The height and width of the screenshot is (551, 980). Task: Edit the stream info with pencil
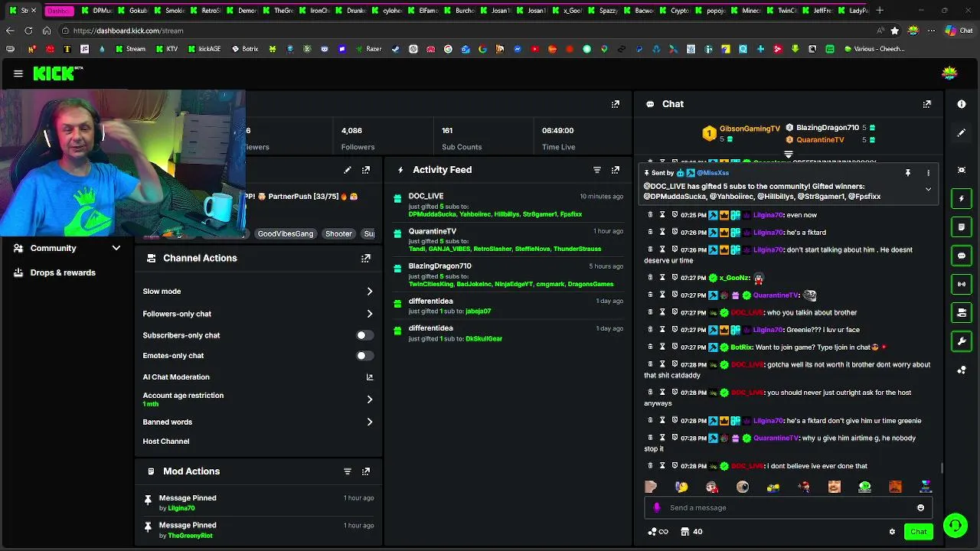347,170
